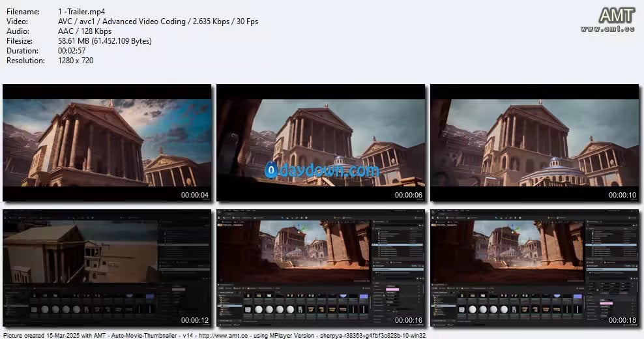Viewport: 644px width, 339px height.
Task: Select the AAC / 128 Kbps audio value
Action: [x=85, y=31]
